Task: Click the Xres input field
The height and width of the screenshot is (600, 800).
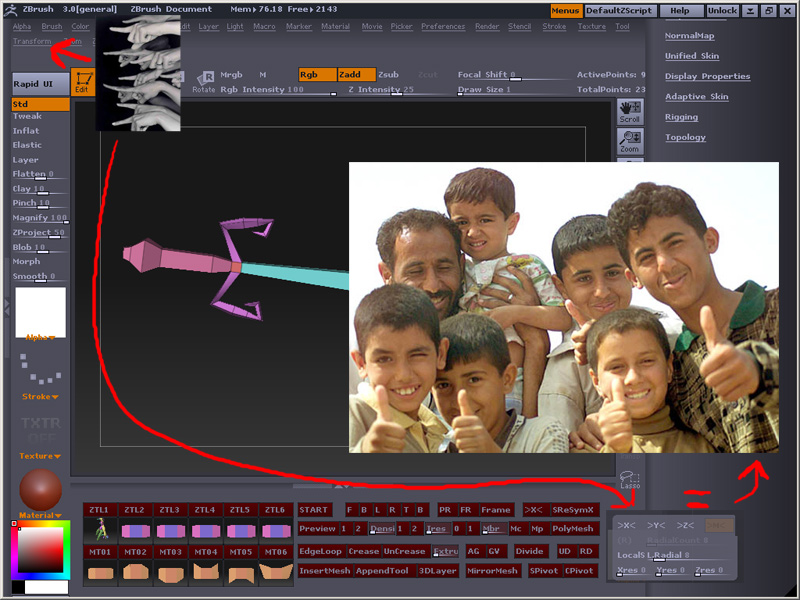Action: (631, 570)
